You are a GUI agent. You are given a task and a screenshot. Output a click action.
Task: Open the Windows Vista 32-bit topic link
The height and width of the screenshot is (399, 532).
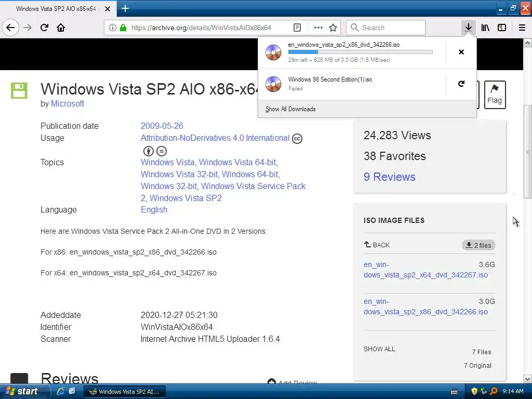(x=179, y=175)
